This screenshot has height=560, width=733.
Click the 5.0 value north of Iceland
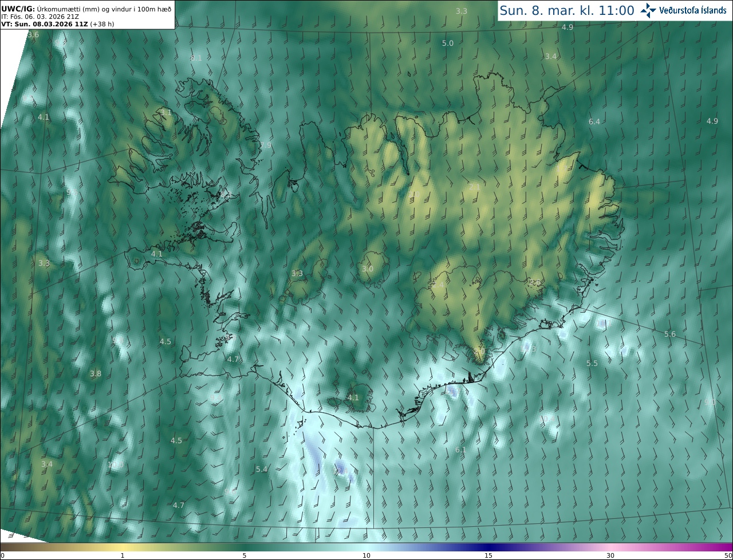(448, 44)
